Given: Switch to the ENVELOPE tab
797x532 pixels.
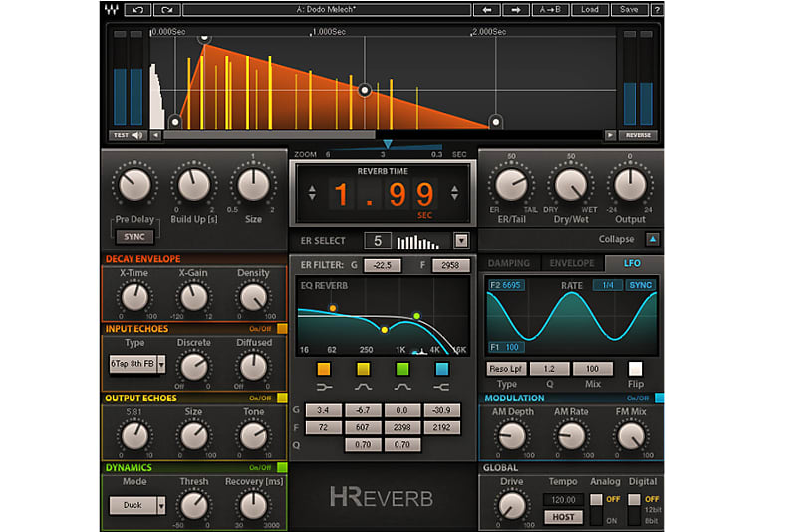Looking at the screenshot, I should [x=572, y=263].
